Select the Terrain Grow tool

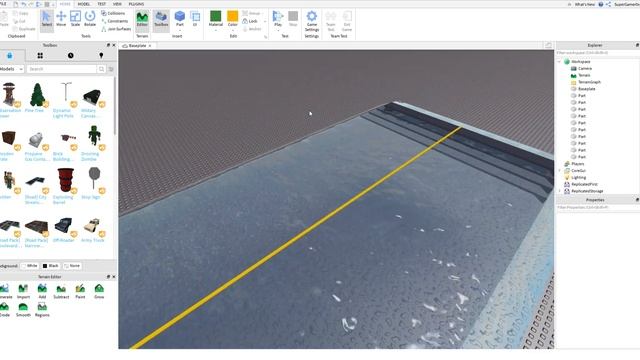pos(99,291)
